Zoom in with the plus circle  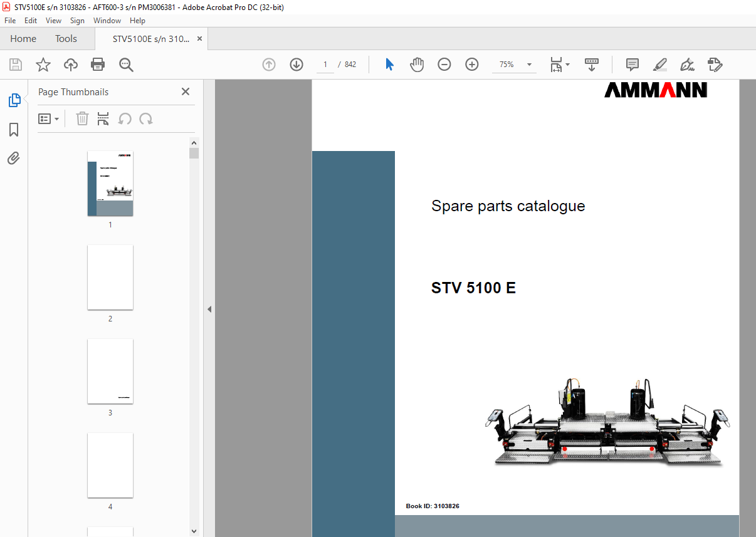click(472, 65)
